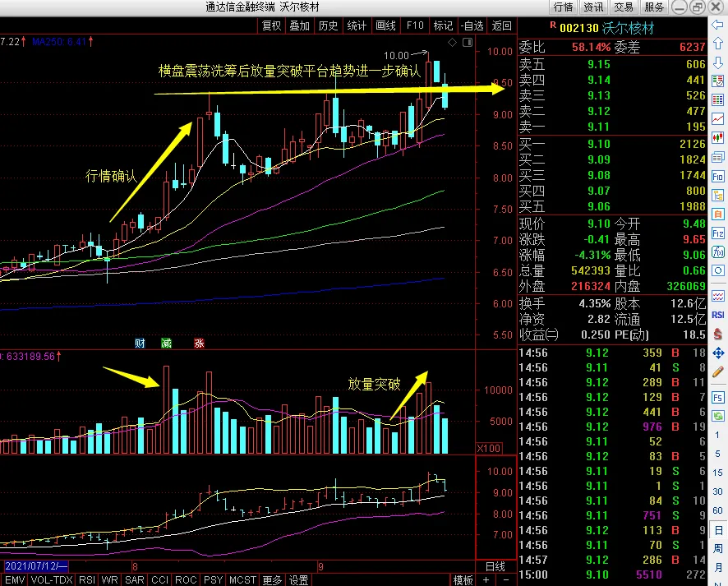Click the diamond icon above the chart
This screenshot has height=586, width=728.
[x=452, y=42]
